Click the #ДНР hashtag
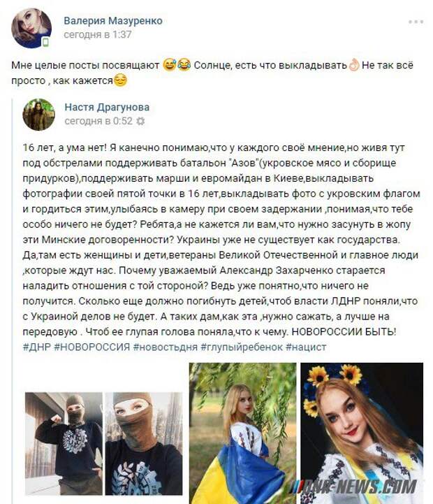 coord(36,347)
